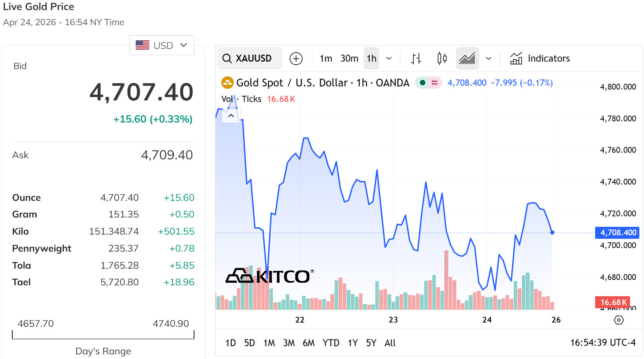Select the bar chart style icon
Image resolution: width=644 pixels, height=359 pixels.
click(x=416, y=59)
